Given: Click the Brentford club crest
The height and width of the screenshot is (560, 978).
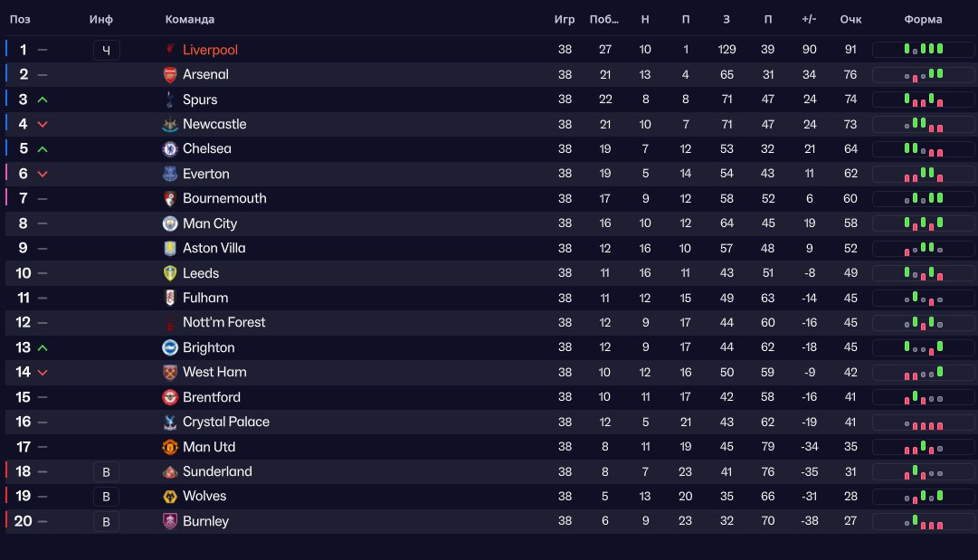Looking at the screenshot, I should coord(170,397).
